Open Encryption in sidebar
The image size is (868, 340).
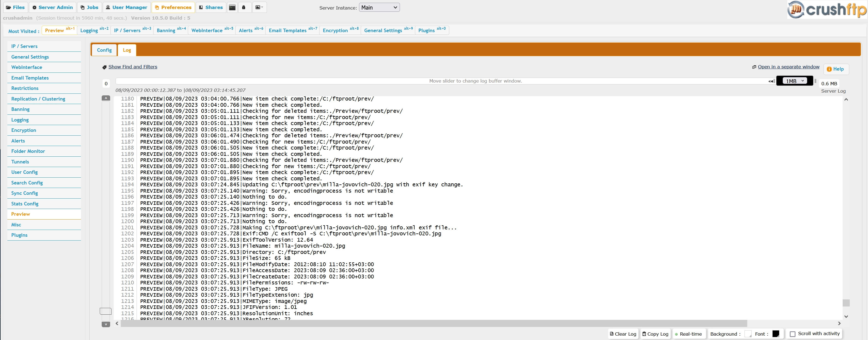[x=44, y=130]
